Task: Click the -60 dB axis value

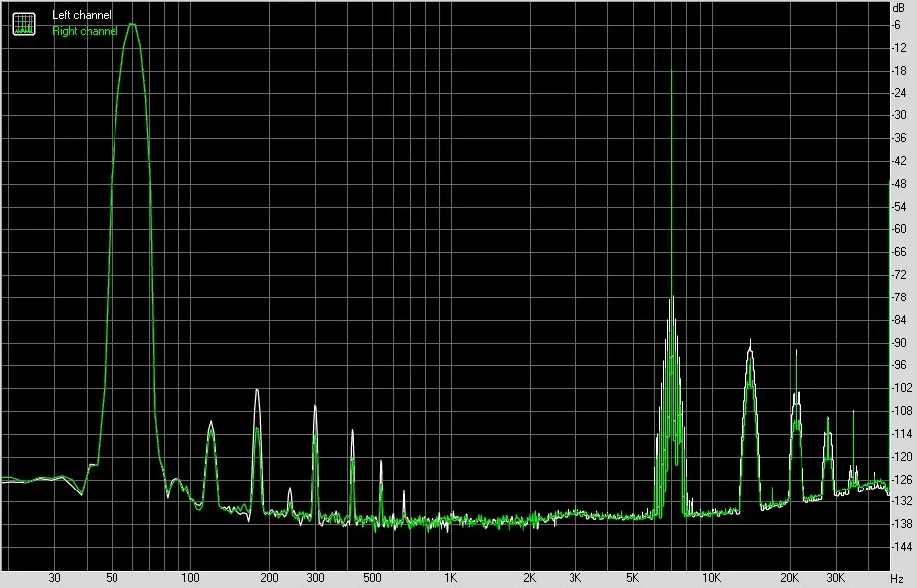Action: click(899, 229)
